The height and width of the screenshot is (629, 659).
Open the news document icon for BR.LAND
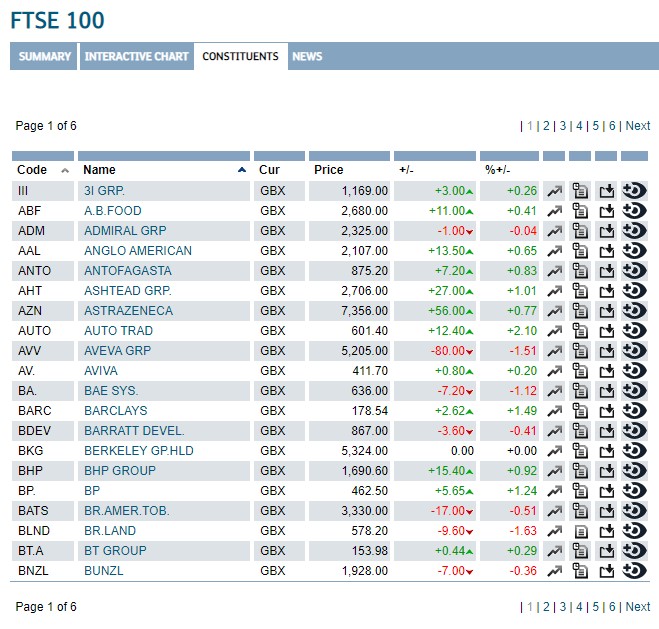tap(580, 532)
